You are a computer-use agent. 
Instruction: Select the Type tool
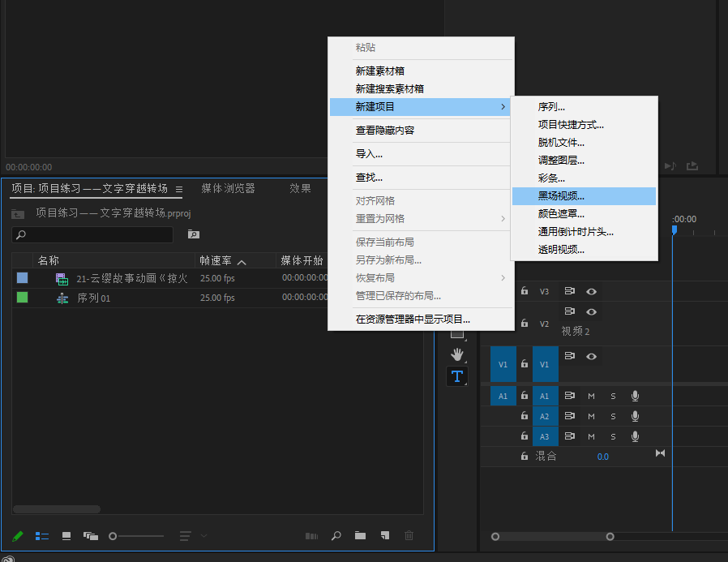(x=457, y=376)
